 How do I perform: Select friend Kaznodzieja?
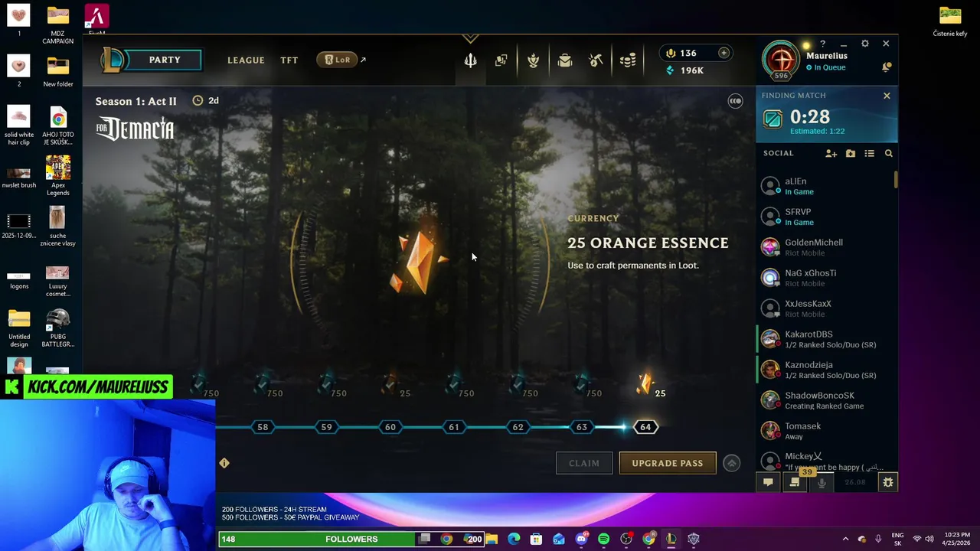click(825, 370)
